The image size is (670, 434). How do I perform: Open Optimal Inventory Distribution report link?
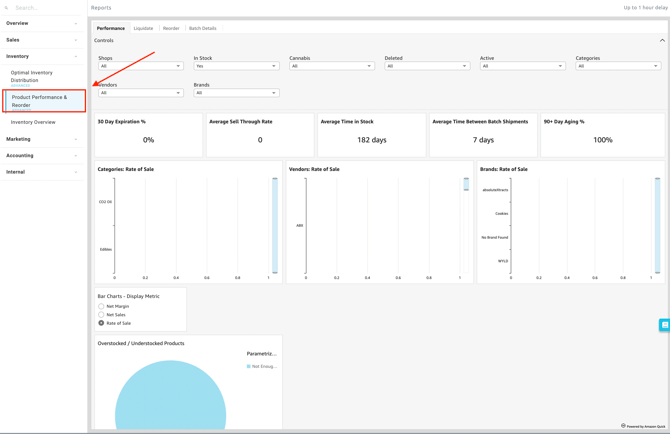(x=32, y=76)
